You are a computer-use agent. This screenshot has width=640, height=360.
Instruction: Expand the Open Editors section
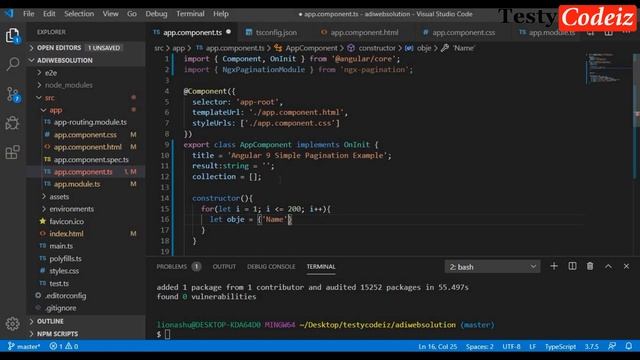[86, 48]
